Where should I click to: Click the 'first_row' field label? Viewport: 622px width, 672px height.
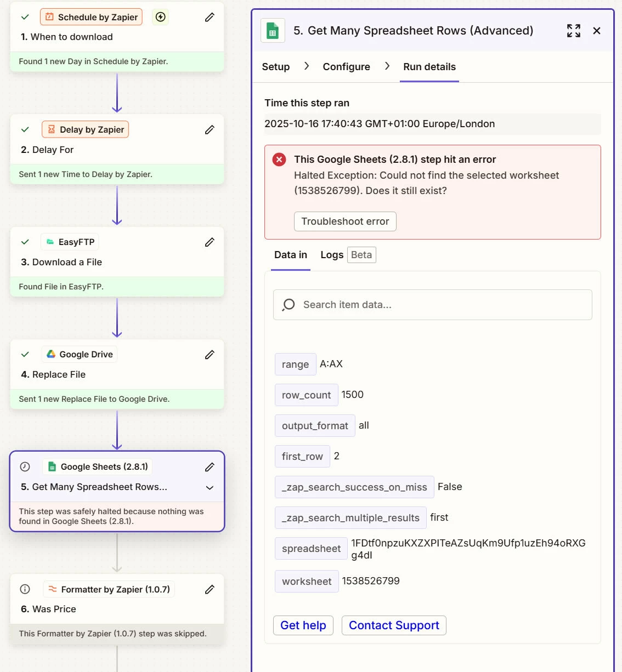[x=302, y=457]
